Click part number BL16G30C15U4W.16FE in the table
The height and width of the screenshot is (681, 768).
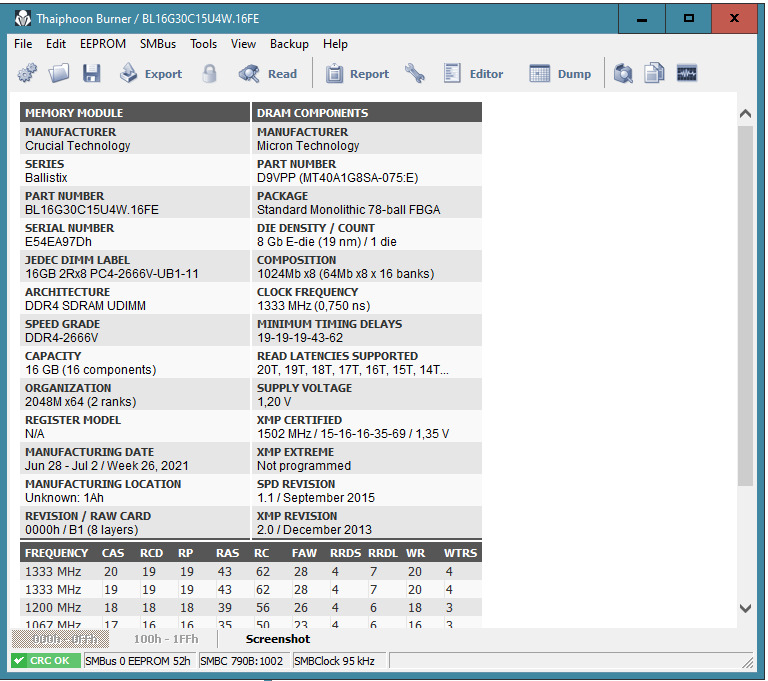[92, 210]
